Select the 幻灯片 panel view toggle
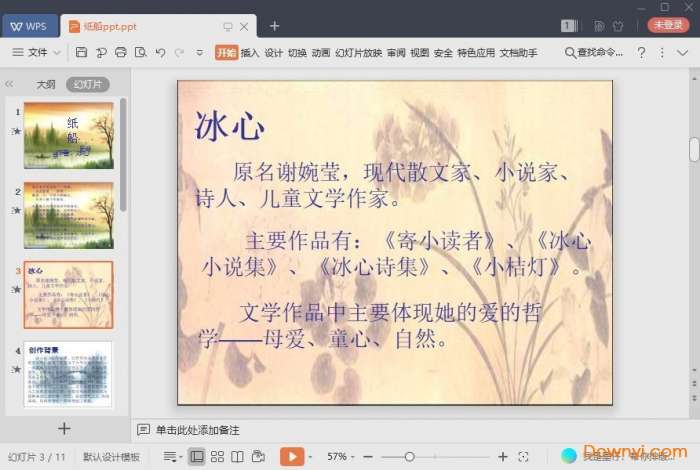Image resolution: width=700 pixels, height=470 pixels. pos(88,84)
